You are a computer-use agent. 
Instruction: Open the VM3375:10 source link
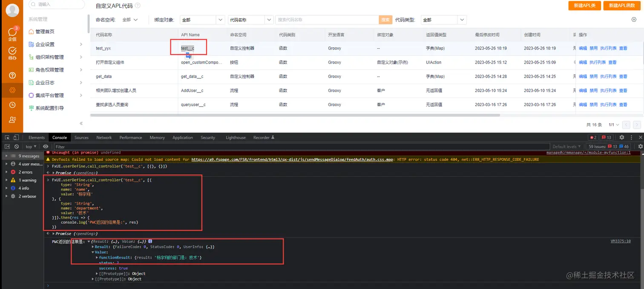[x=620, y=241]
